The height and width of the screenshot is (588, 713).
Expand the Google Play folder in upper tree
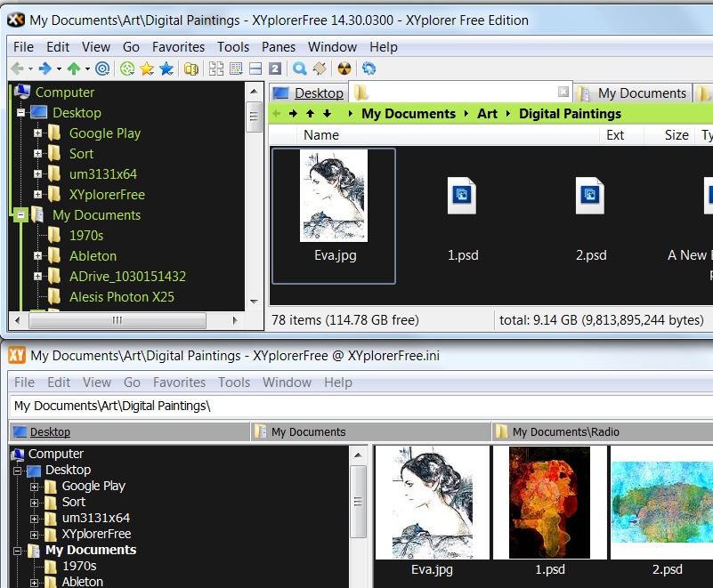pos(38,133)
